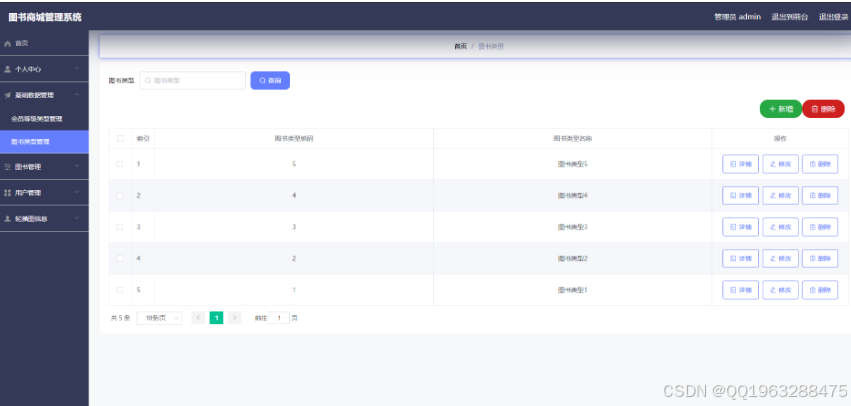The image size is (851, 406).
Task: Click the 前往 page jump input
Action: [x=280, y=318]
